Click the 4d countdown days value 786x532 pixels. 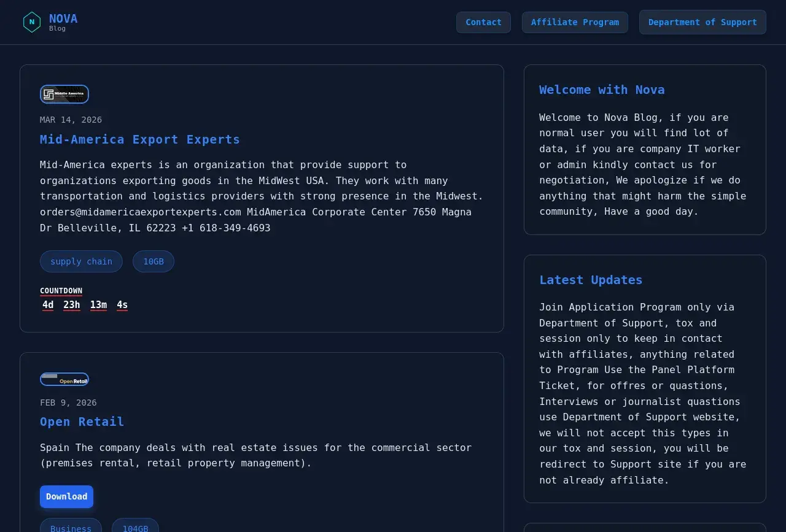click(48, 305)
